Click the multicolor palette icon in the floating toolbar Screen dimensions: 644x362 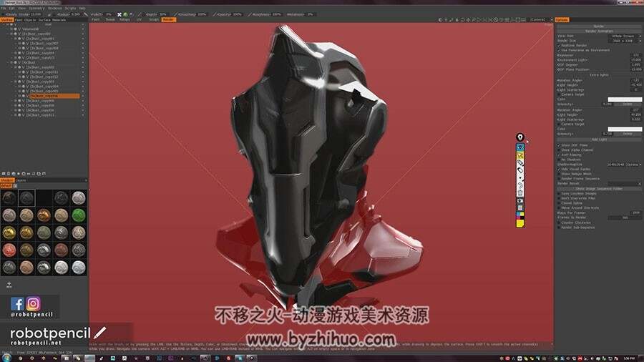tap(520, 215)
